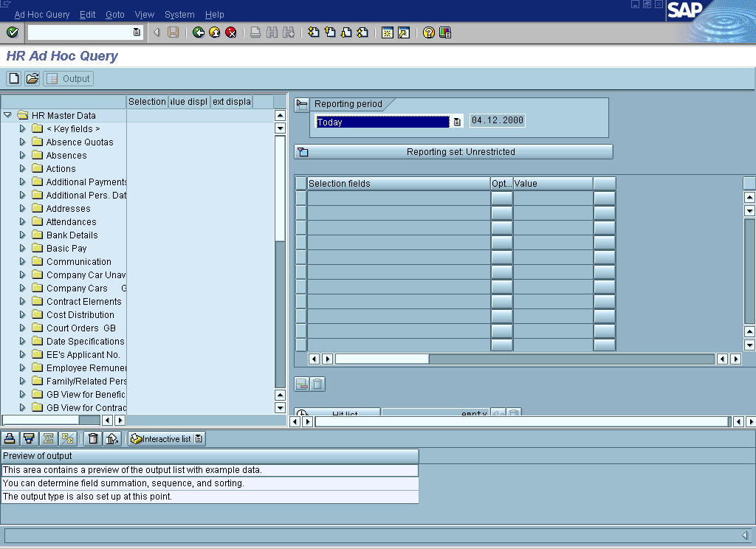Click the selection table horizontal scrollbar thumb
The width and height of the screenshot is (756, 549).
[x=382, y=359]
